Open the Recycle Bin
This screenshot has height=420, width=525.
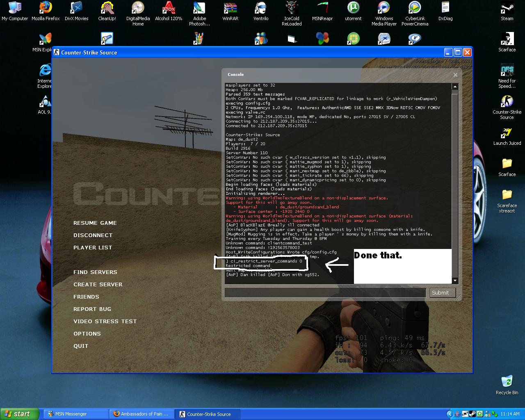coord(507,382)
